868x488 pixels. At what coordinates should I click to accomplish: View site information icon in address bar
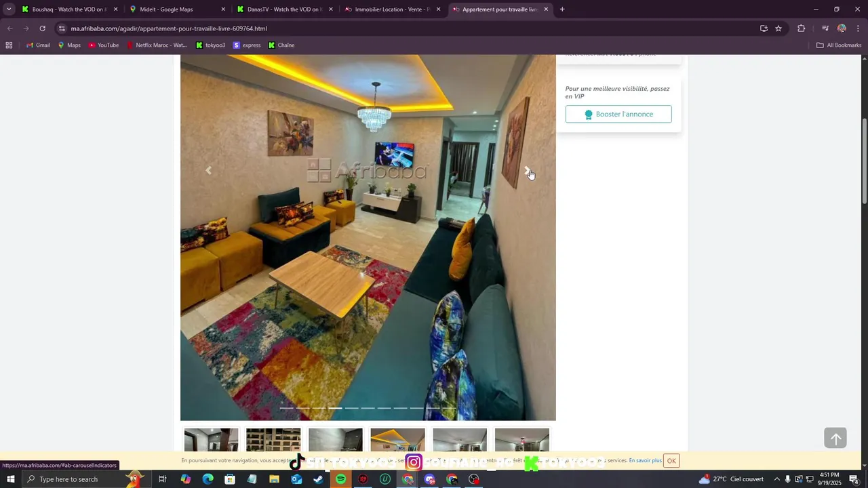(x=62, y=28)
